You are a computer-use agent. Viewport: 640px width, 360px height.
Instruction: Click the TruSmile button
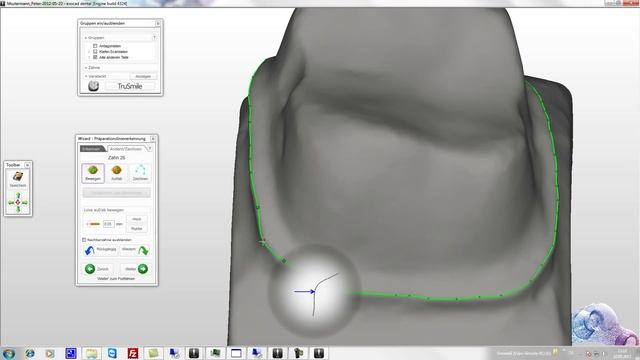[130, 86]
